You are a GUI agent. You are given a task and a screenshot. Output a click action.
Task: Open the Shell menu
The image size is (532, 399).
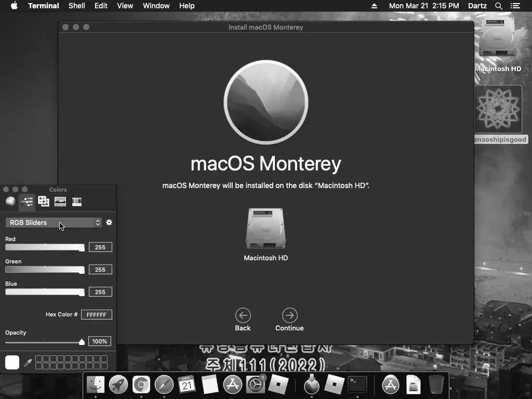(77, 6)
